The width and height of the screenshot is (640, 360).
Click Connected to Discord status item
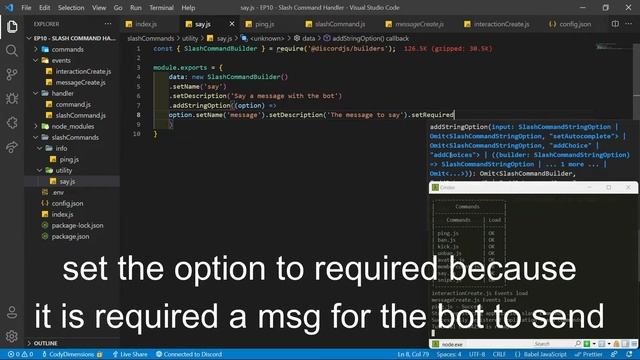pyautogui.click(x=189, y=354)
